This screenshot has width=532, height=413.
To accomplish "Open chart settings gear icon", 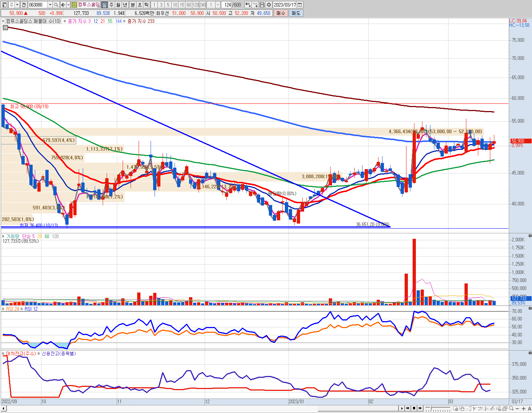I will pos(269,5).
